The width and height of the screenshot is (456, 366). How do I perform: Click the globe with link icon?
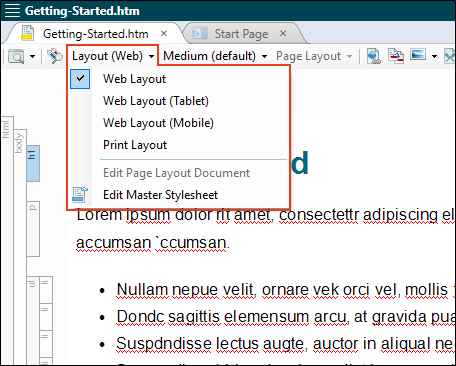pos(374,56)
